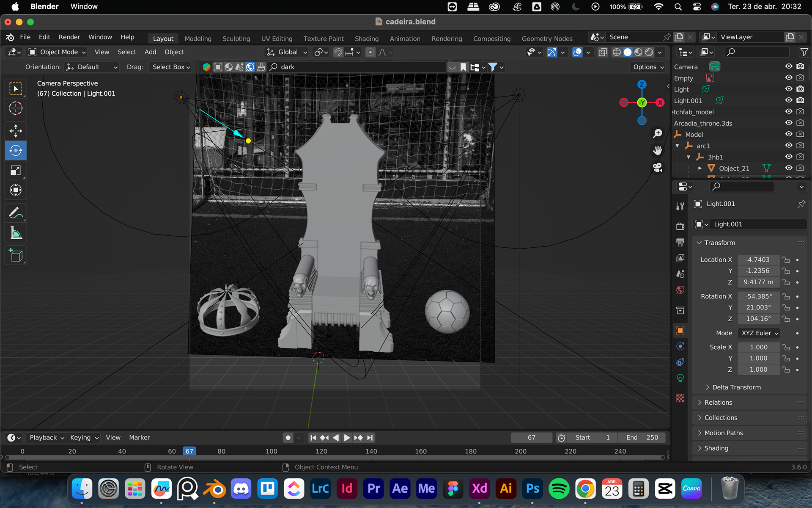
Task: Toggle auto keying record button
Action: tap(288, 438)
